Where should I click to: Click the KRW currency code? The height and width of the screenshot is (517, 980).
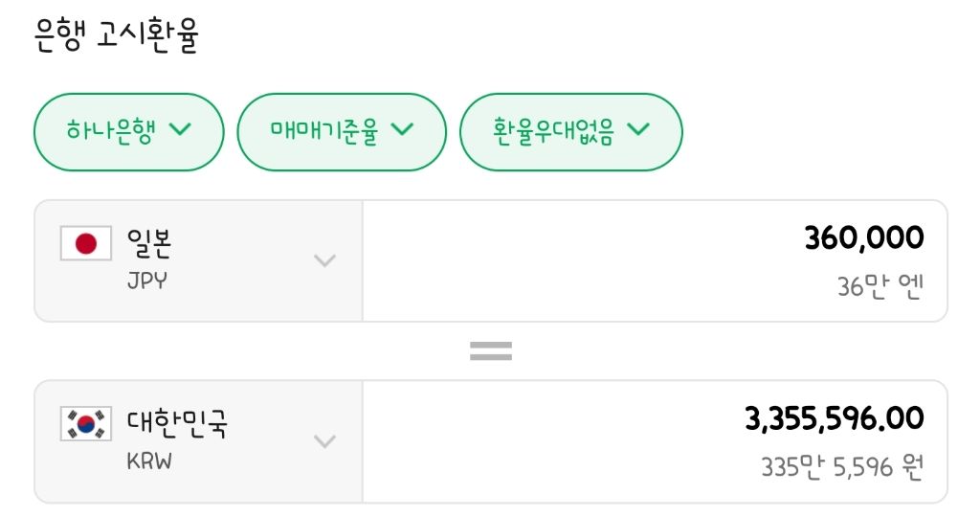(x=151, y=461)
